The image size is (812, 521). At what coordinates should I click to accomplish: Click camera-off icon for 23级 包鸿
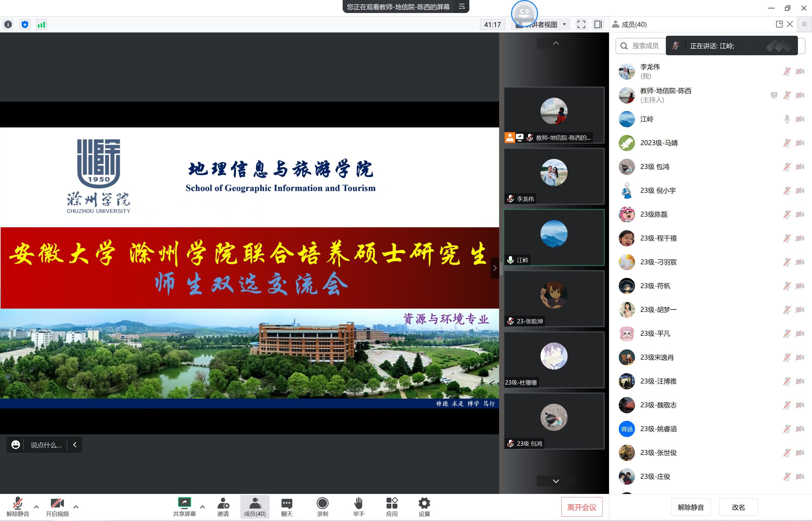tap(800, 167)
